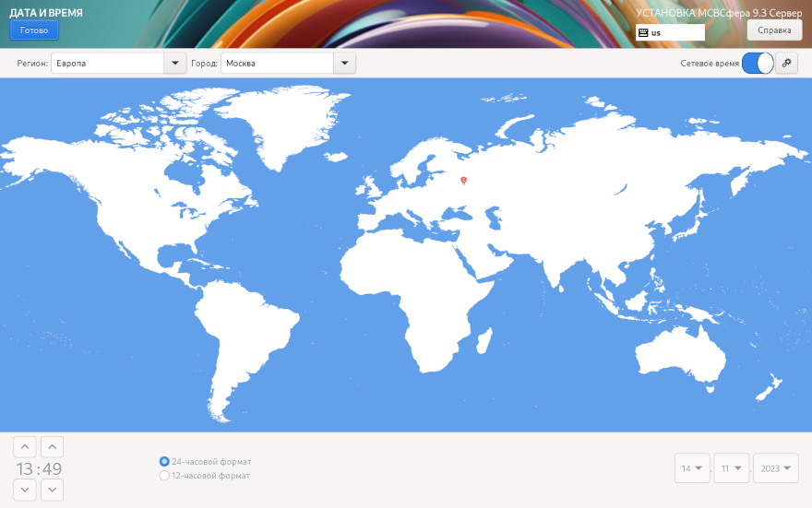Click the Европа region input field
Screen dimensions: 812x508
(x=107, y=63)
